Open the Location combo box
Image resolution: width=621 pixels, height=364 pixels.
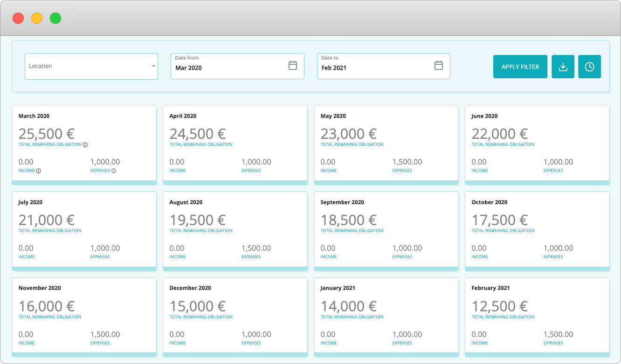(91, 66)
